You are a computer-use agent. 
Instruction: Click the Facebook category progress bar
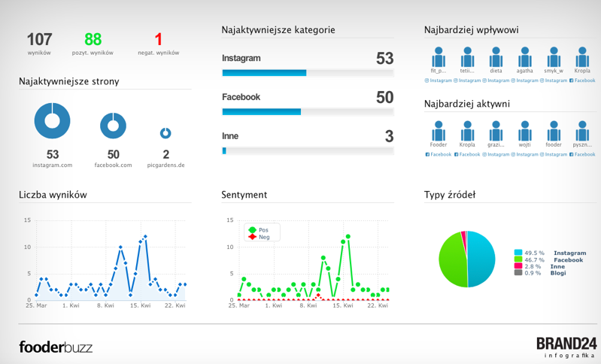(308, 112)
